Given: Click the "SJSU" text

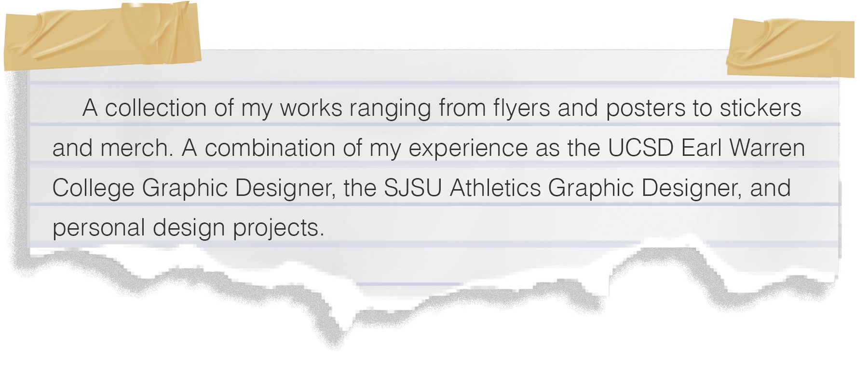Looking at the screenshot, I should (x=413, y=188).
